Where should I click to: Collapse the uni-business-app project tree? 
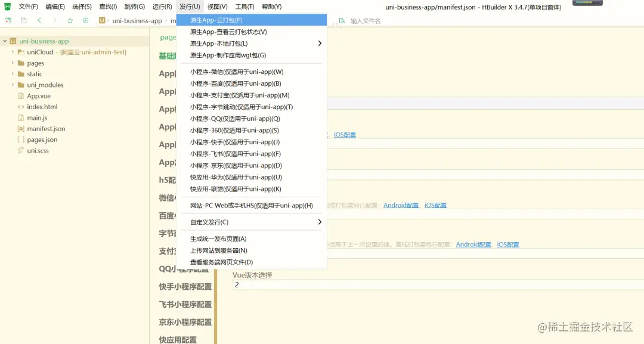click(5, 41)
